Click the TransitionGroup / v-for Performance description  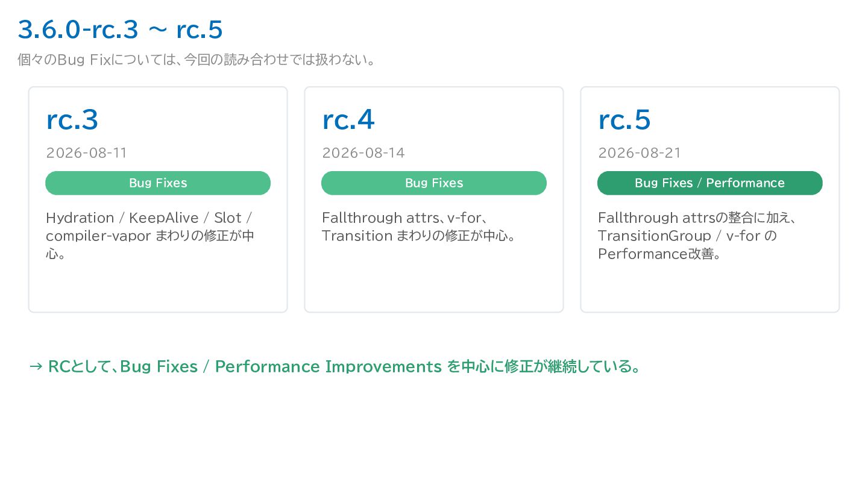click(x=697, y=236)
